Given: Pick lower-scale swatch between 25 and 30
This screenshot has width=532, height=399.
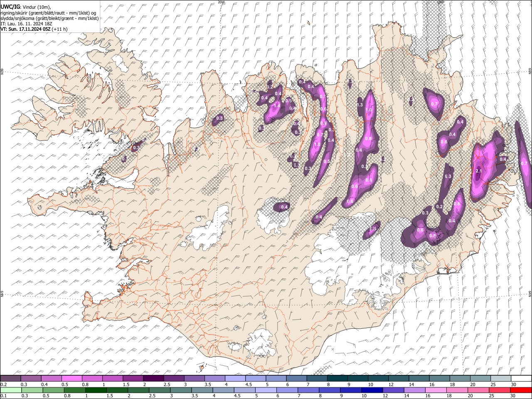Looking at the screenshot, I should [500, 390].
